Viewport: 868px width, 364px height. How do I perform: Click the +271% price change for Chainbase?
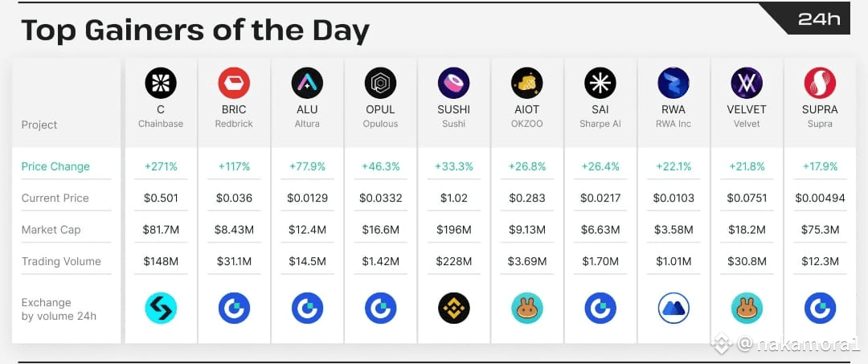click(161, 166)
